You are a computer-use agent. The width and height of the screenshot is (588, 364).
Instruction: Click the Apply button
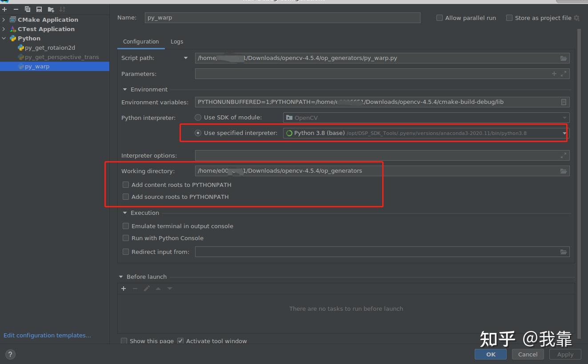click(x=565, y=354)
